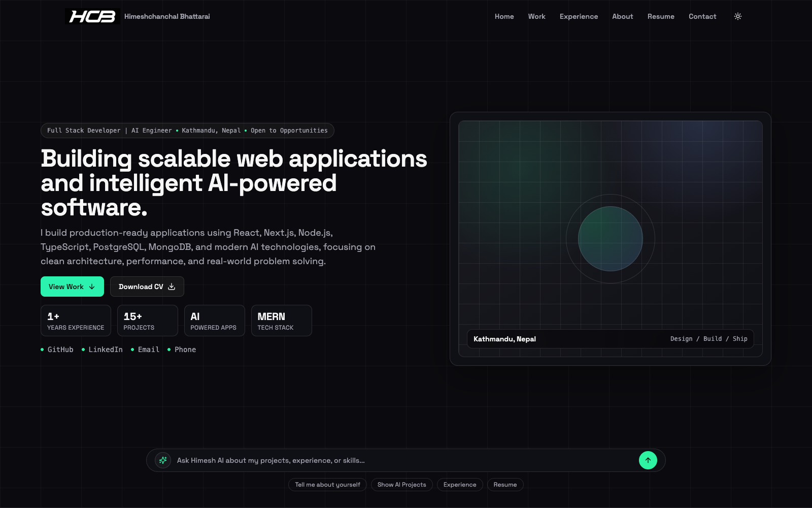Screen dimensions: 812x508
Task: Click the Experience suggestion chip
Action: click(x=460, y=485)
